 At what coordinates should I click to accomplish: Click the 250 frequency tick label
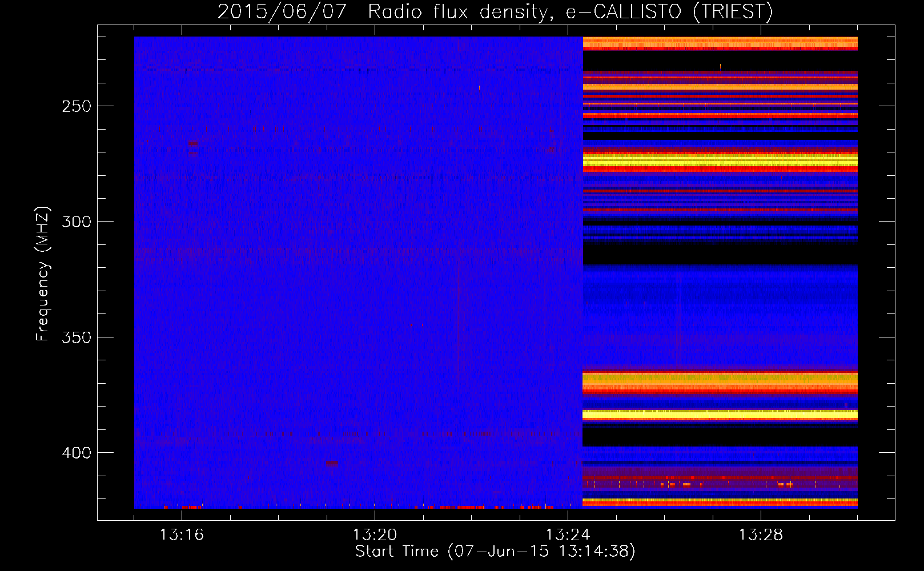tap(77, 106)
